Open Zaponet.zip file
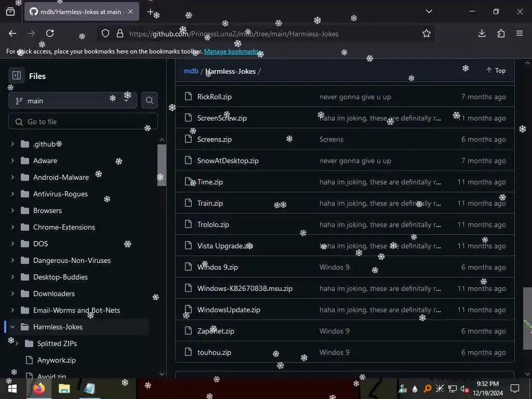Screen dimensions: 532x399 tap(216, 331)
